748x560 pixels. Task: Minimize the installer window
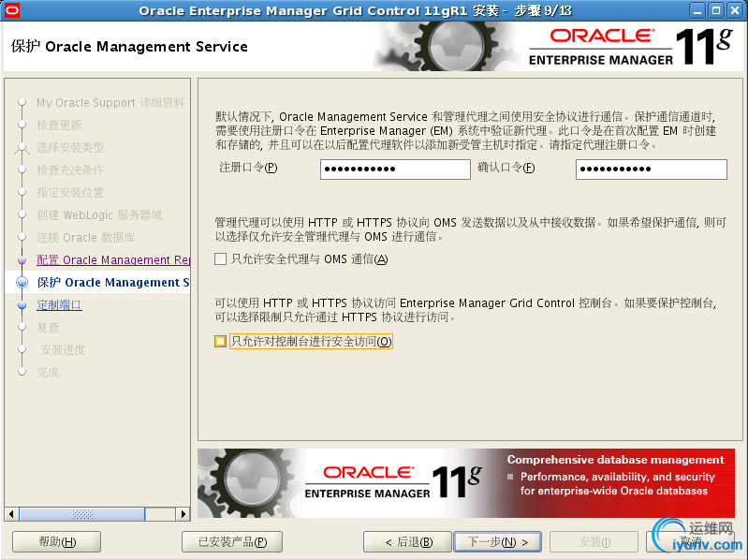pos(697,10)
